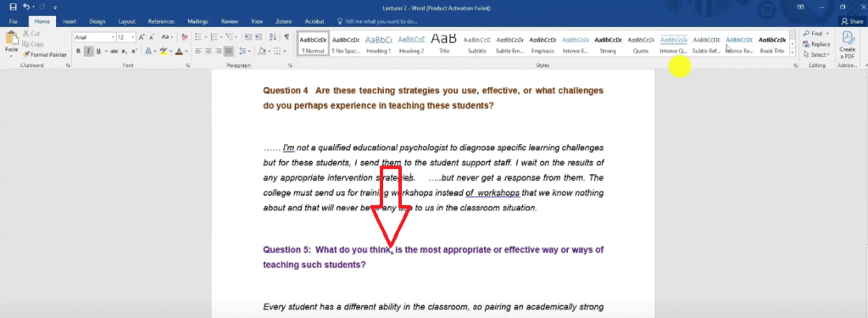The width and height of the screenshot is (868, 318).
Task: Click the Save icon in quick access toolbar
Action: click(x=13, y=7)
